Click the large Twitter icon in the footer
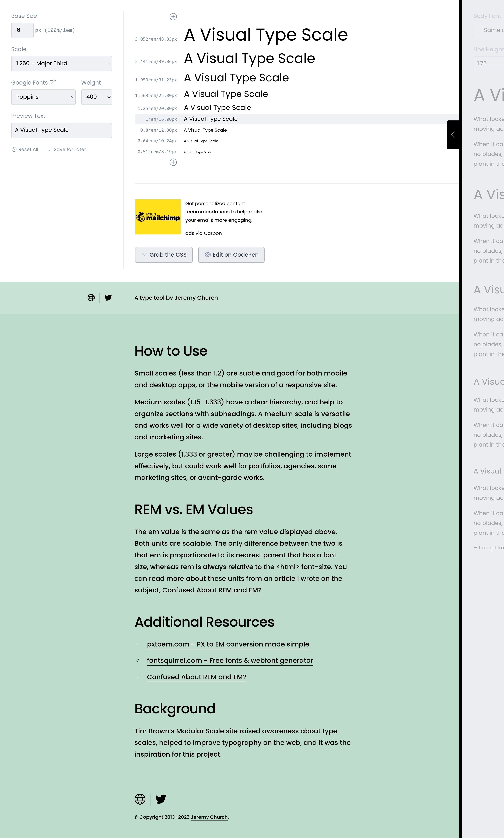504x838 pixels. pyautogui.click(x=161, y=799)
